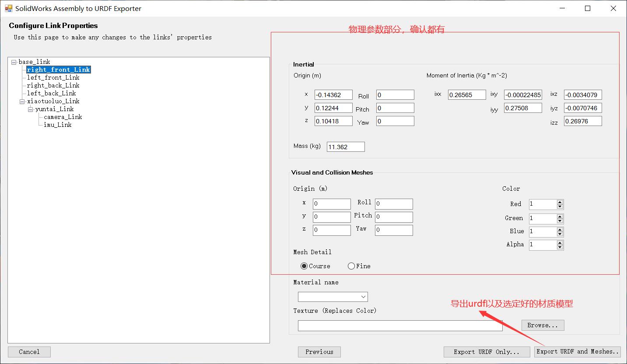The height and width of the screenshot is (364, 627).
Task: Collapse the xiaotuoluo_Link tree node
Action: pos(22,101)
